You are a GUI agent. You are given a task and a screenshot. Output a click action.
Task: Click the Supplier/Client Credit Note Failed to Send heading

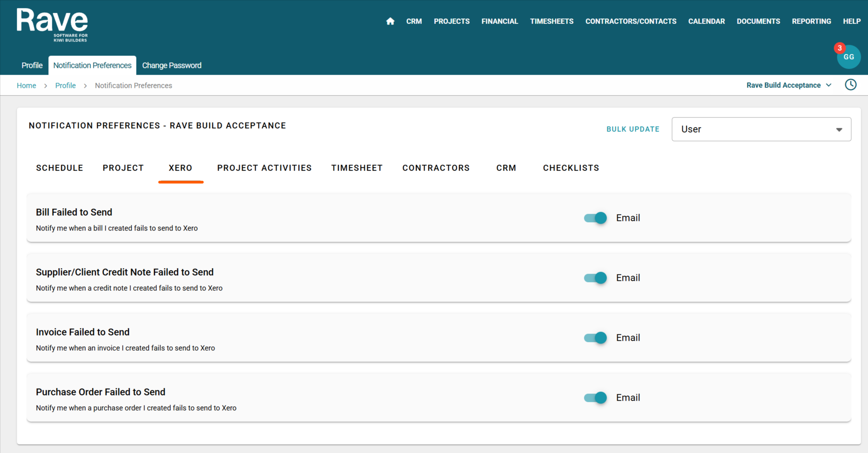125,272
